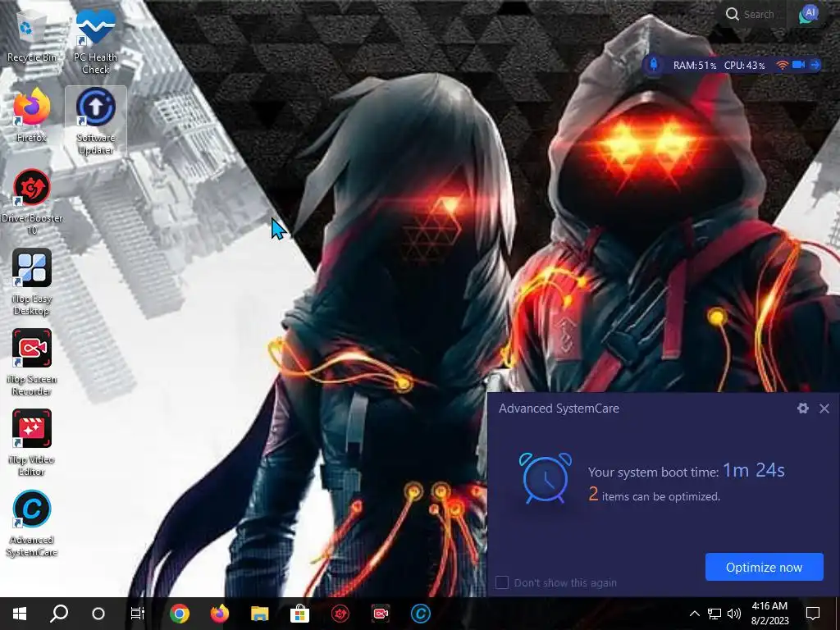Open File Explorer from the taskbar

tap(260, 614)
